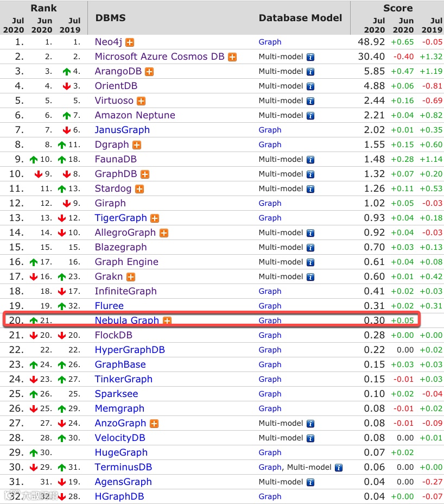This screenshot has width=444, height=504.
Task: Click the Graph model link in Nebula Graph row
Action: 270,320
